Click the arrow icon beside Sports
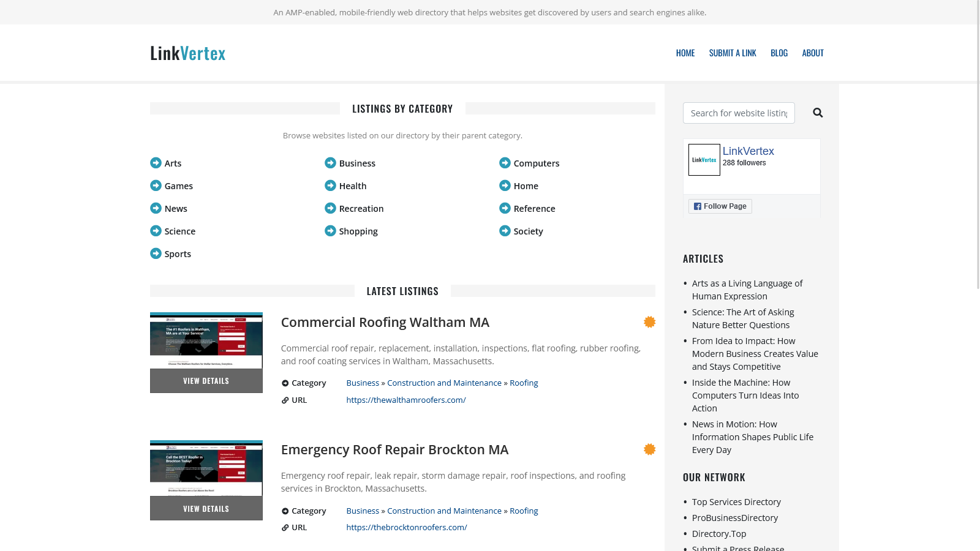This screenshot has width=980, height=551. click(156, 253)
